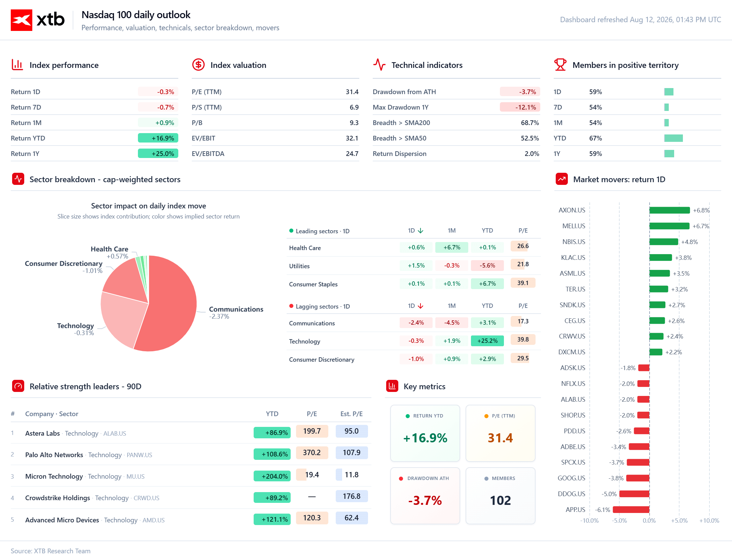Viewport: 732px width, 560px height.
Task: Select the Communications row in lagging sectors
Action: click(414, 323)
